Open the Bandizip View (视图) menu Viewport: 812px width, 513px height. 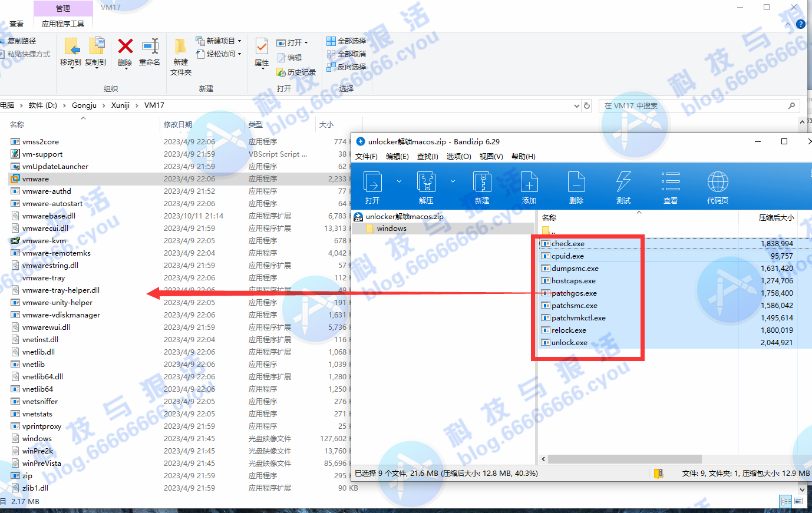(x=491, y=156)
